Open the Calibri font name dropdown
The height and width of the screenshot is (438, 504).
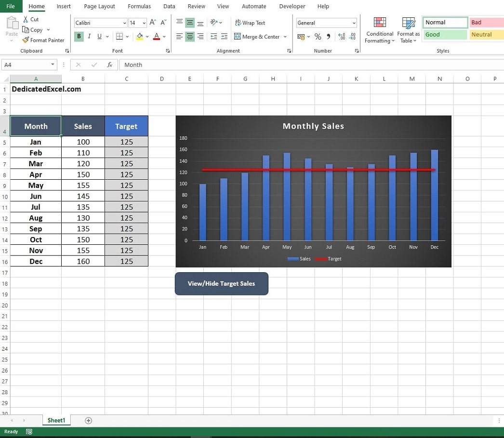tap(124, 23)
